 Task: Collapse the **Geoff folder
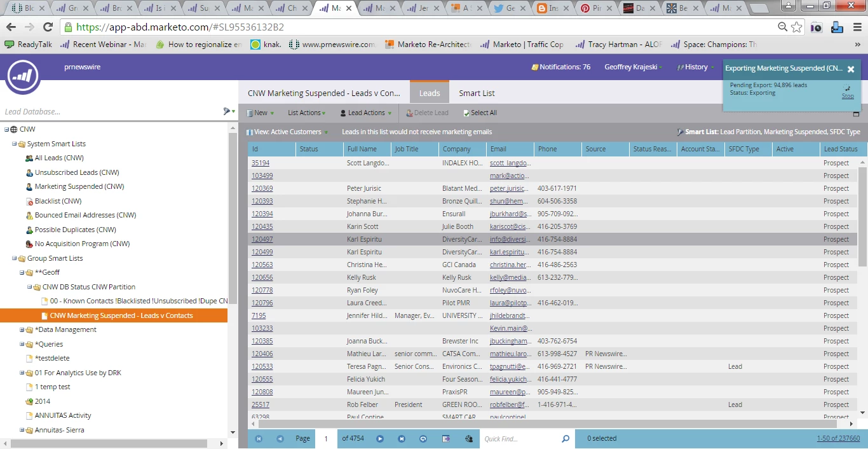coord(22,272)
